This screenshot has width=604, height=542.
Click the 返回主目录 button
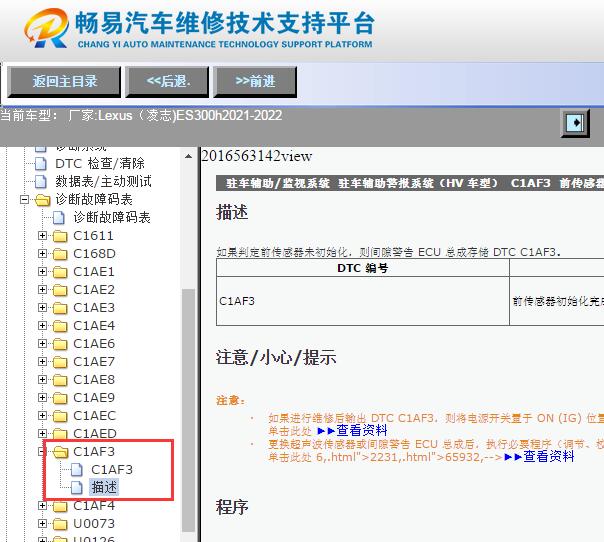[64, 81]
